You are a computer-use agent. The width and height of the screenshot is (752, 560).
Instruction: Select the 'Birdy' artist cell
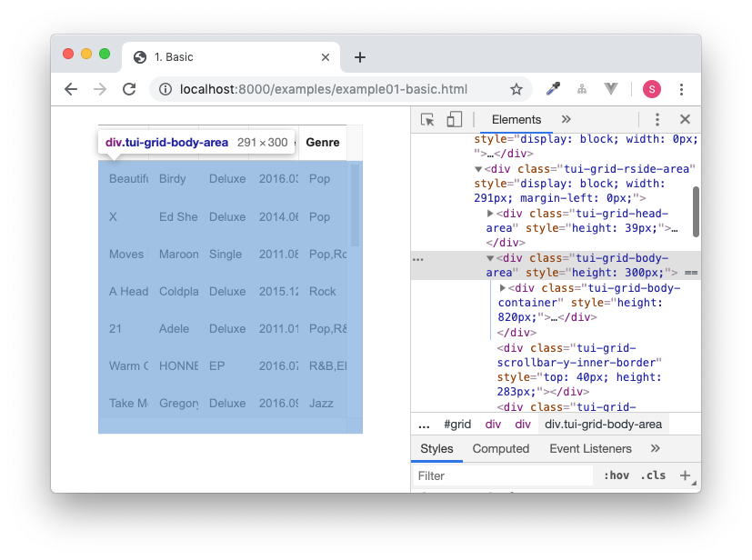point(172,179)
